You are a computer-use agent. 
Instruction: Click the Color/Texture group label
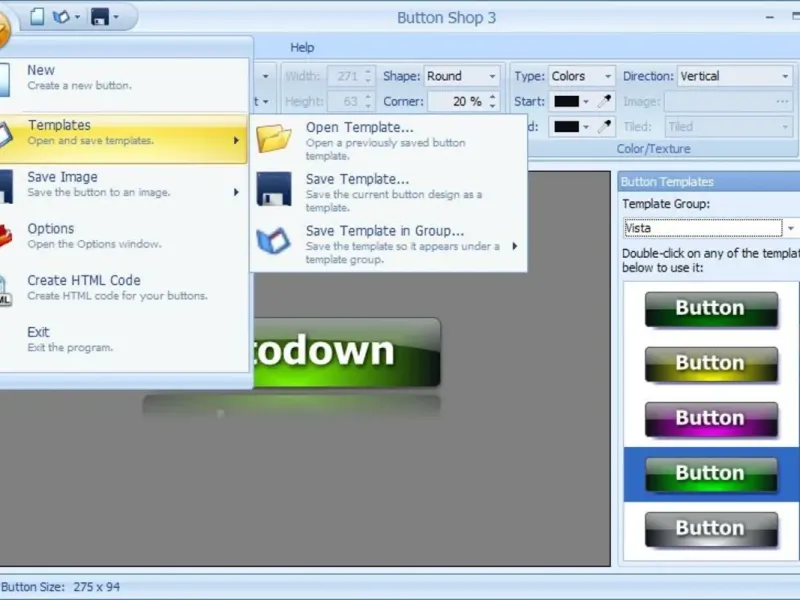653,148
